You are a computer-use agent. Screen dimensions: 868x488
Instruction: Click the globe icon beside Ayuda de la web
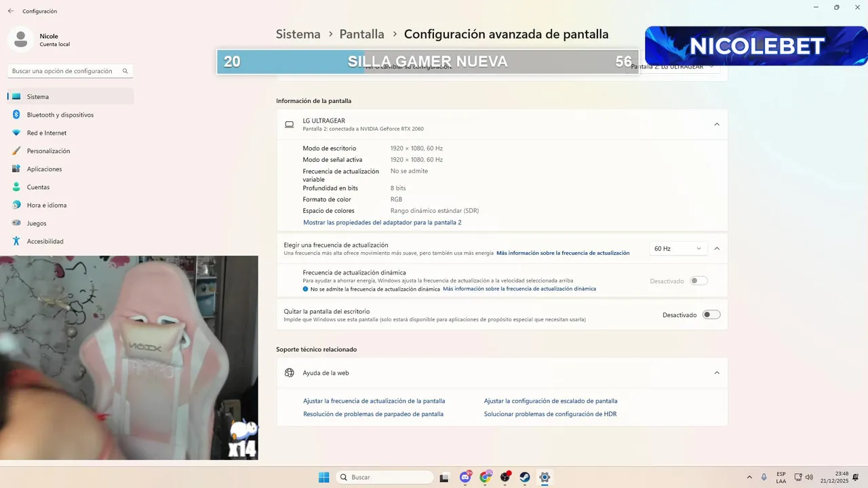pyautogui.click(x=289, y=373)
